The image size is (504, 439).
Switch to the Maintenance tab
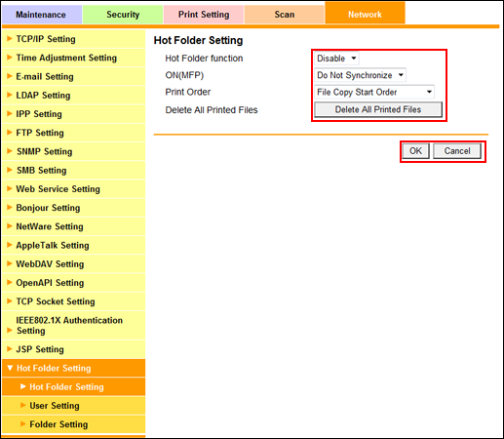tap(41, 15)
